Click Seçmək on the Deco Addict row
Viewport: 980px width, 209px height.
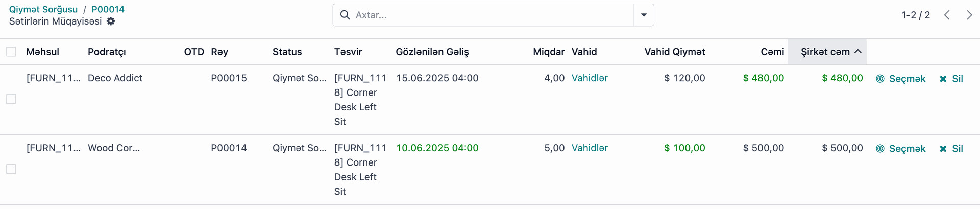tap(901, 79)
